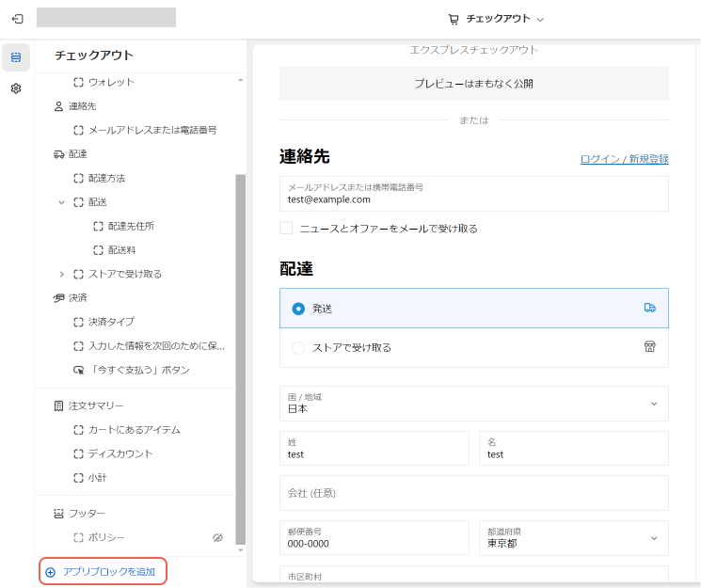The image size is (701, 588).
Task: Click the email or phone input field
Action: (x=474, y=194)
